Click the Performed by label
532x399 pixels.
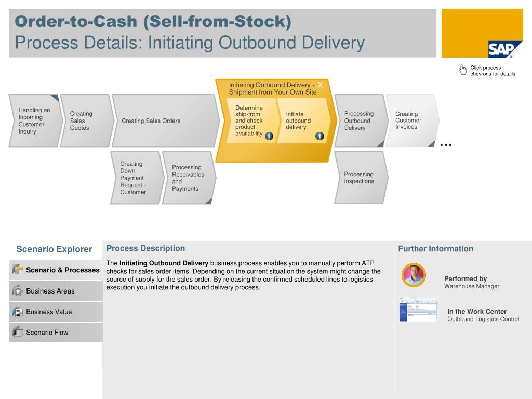click(x=465, y=278)
